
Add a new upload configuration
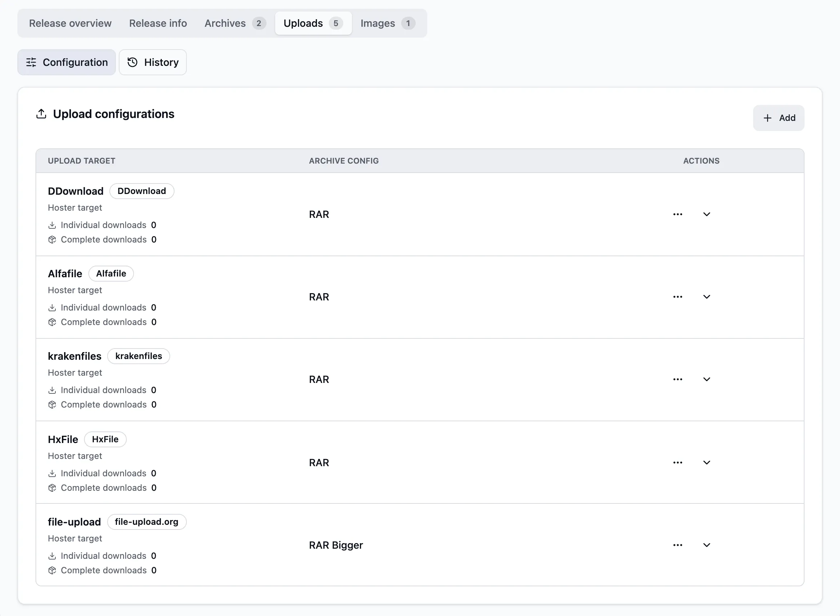click(778, 118)
